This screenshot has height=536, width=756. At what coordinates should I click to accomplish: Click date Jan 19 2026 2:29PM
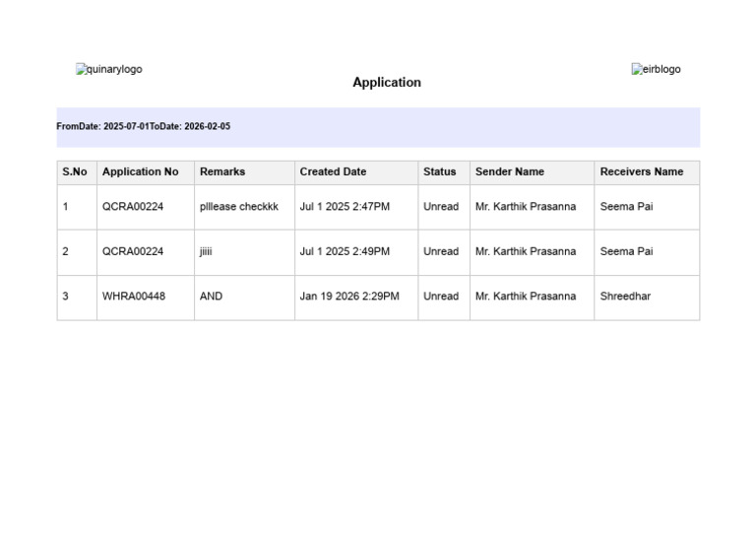pos(349,297)
